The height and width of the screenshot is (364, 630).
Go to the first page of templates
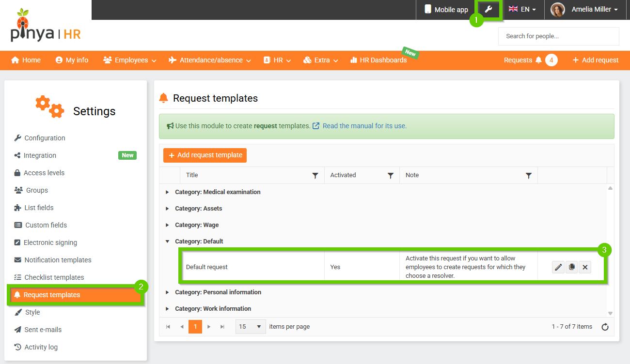(168, 327)
